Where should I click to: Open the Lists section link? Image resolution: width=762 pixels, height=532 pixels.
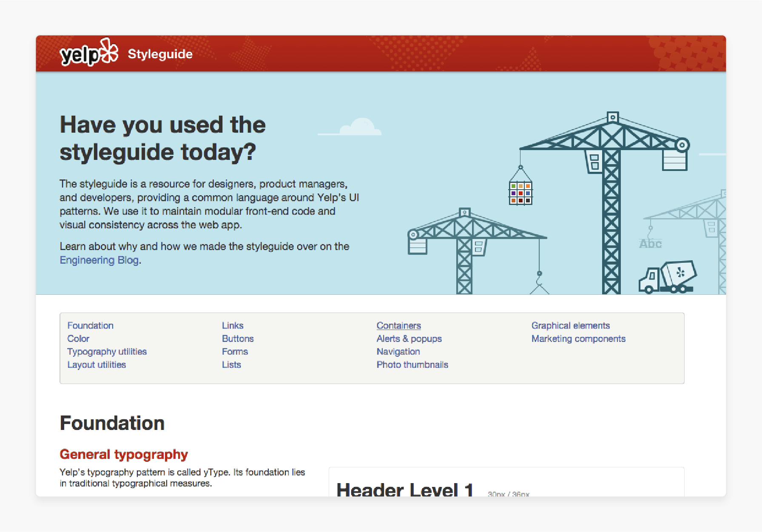pyautogui.click(x=231, y=364)
